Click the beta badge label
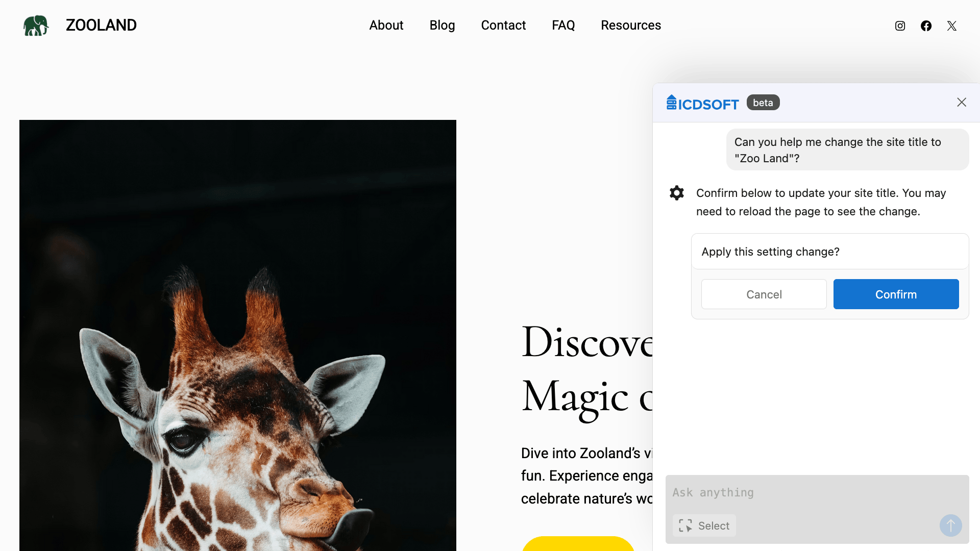Viewport: 980px width, 551px height. (x=763, y=103)
